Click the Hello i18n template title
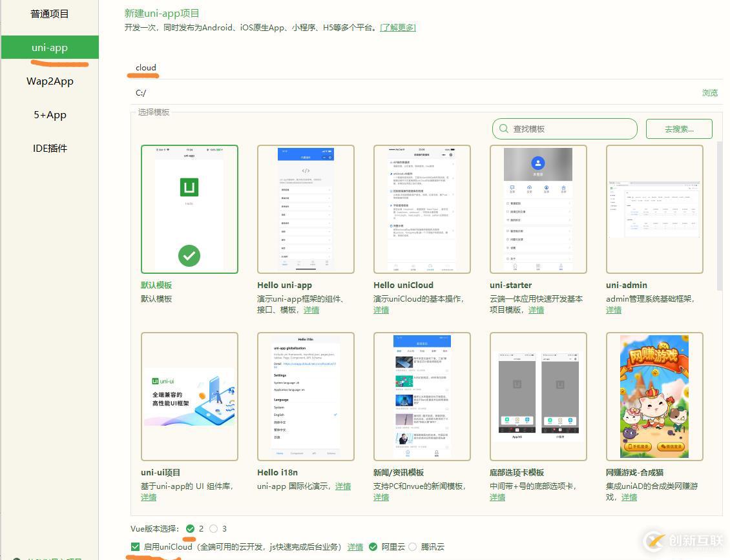This screenshot has width=730, height=560. pyautogui.click(x=277, y=473)
